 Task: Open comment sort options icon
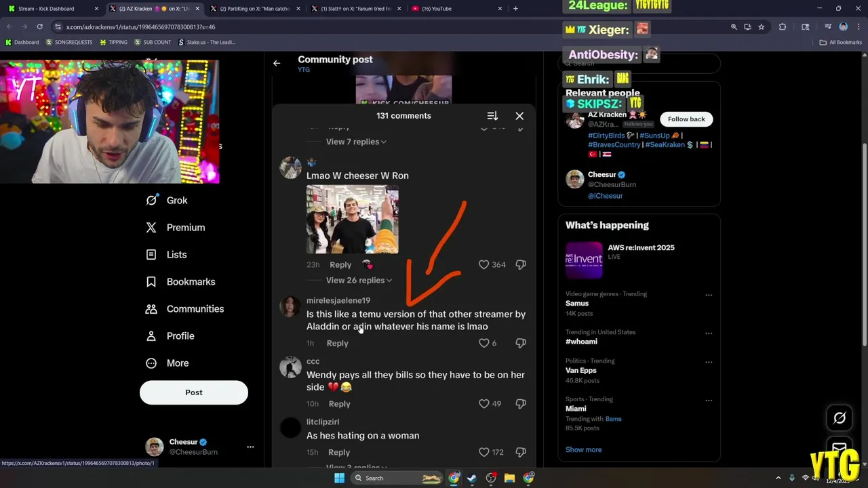coord(492,116)
